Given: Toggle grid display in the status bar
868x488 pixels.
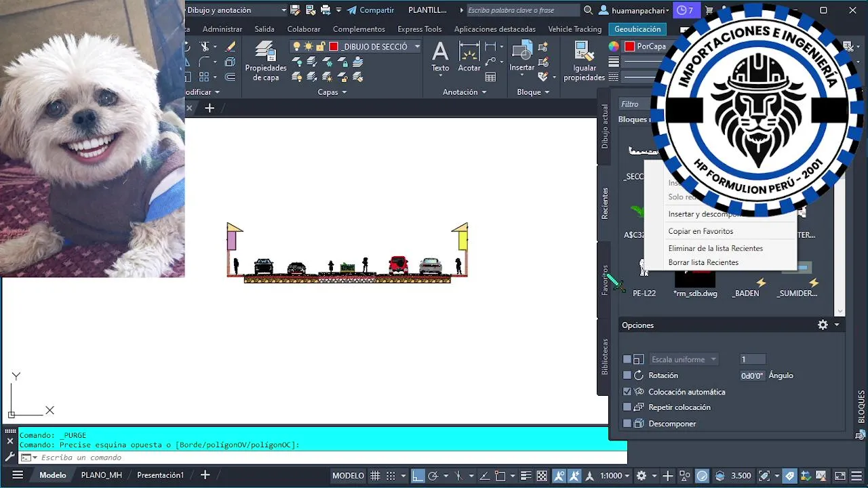Looking at the screenshot, I should (375, 476).
